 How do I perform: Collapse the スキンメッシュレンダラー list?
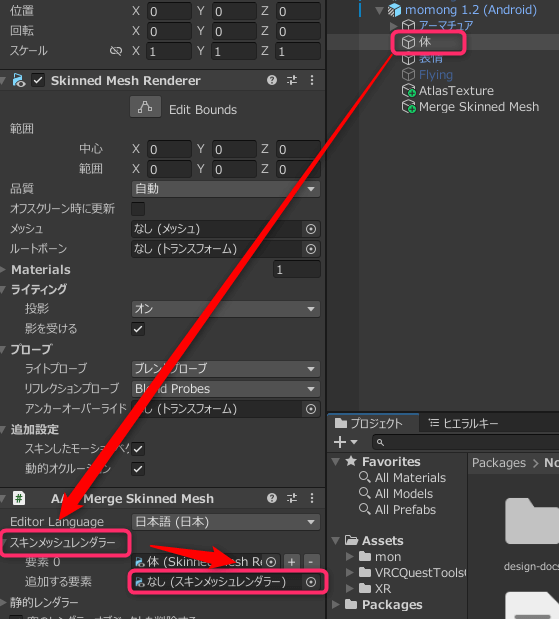(4, 543)
